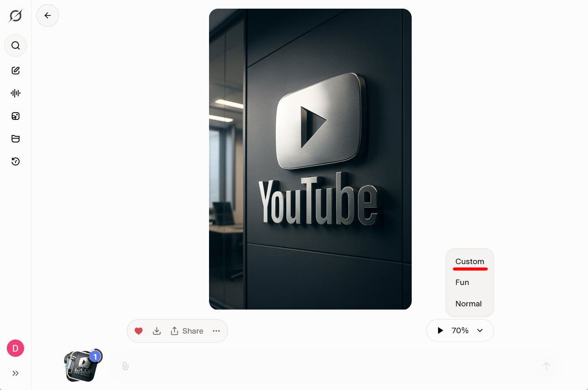Select the Custom mode option
The height and width of the screenshot is (390, 588).
click(x=469, y=261)
